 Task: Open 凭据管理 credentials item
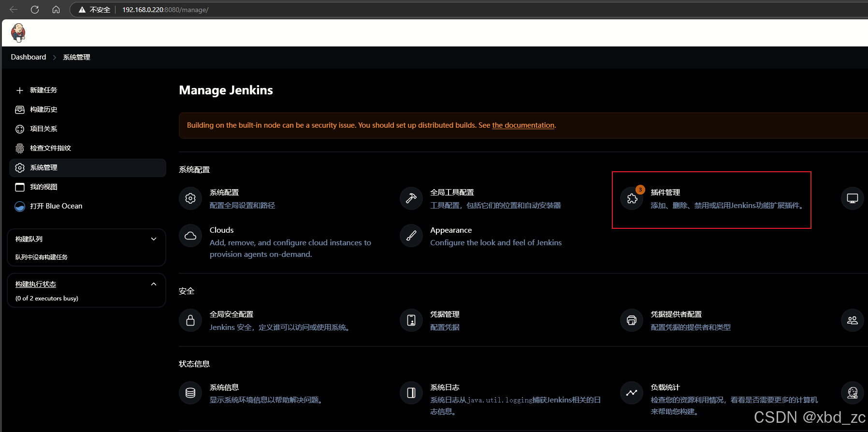(445, 314)
